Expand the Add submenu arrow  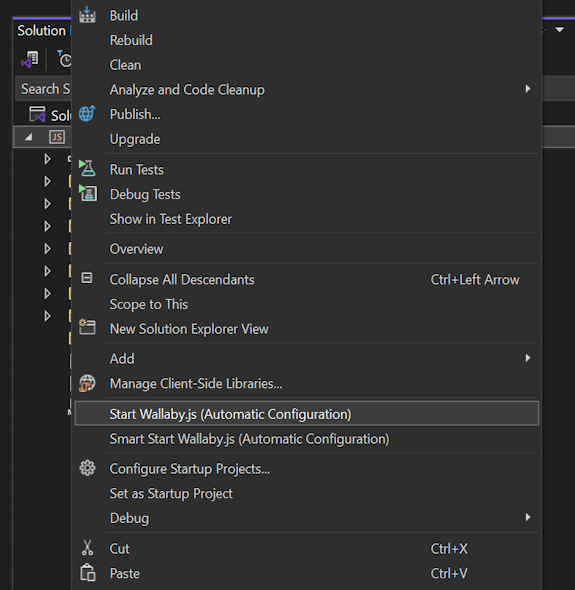[528, 358]
